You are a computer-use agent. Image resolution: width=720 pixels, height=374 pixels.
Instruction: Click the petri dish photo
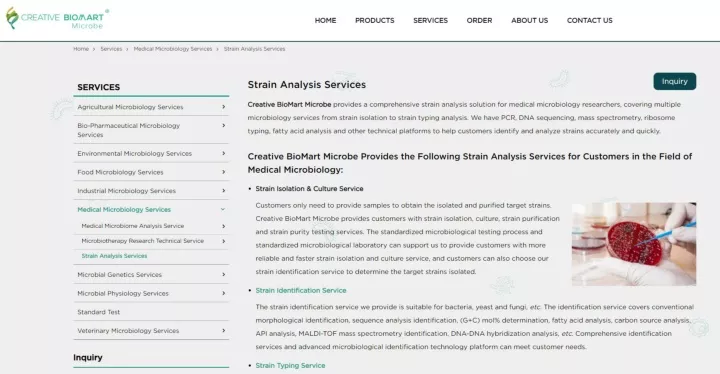coord(634,244)
